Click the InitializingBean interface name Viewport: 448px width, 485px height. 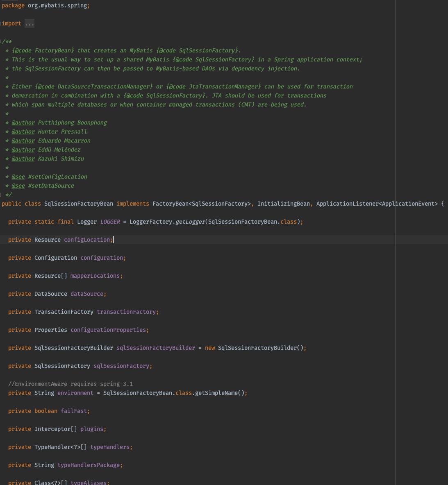tap(284, 204)
